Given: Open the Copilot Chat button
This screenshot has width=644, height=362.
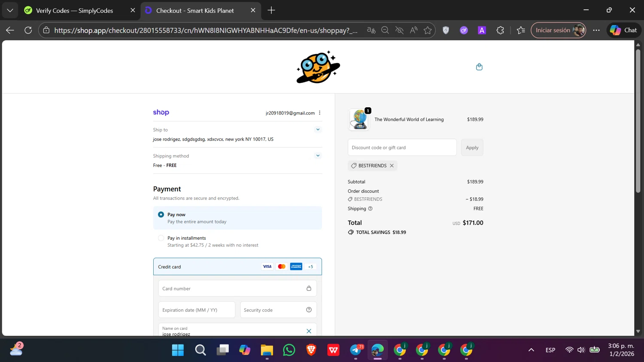Looking at the screenshot, I should 624,30.
